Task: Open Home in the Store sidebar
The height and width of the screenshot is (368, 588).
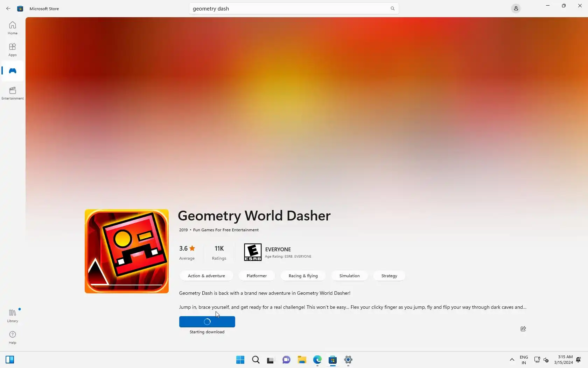Action: [x=13, y=28]
